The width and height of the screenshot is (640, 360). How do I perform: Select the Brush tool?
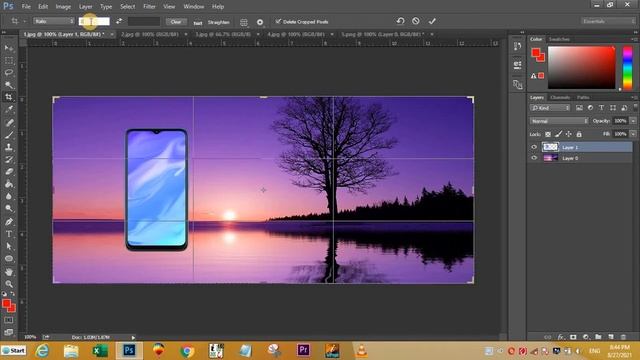[9, 135]
